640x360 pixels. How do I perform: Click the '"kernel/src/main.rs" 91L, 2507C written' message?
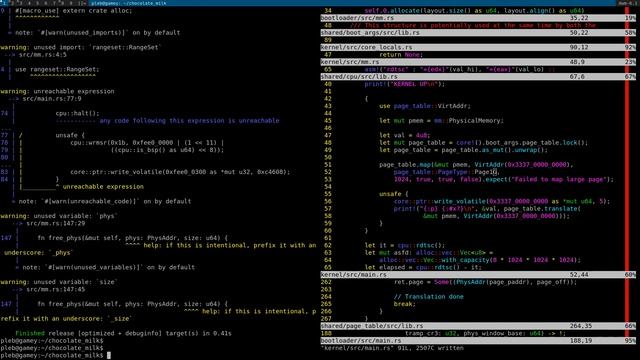click(392, 348)
